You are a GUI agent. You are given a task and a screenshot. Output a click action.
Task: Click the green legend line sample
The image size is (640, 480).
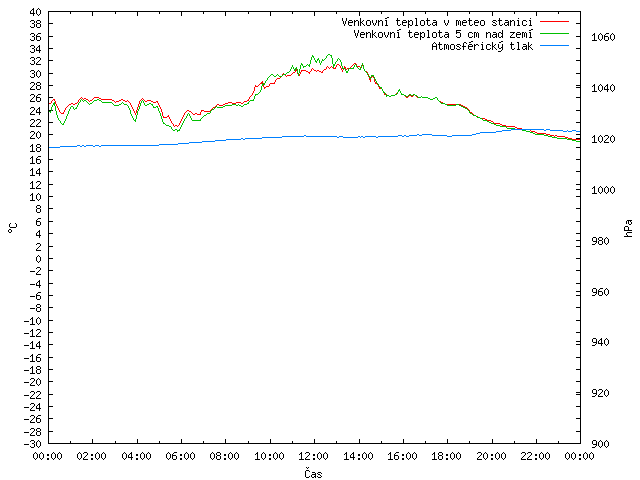554,34
